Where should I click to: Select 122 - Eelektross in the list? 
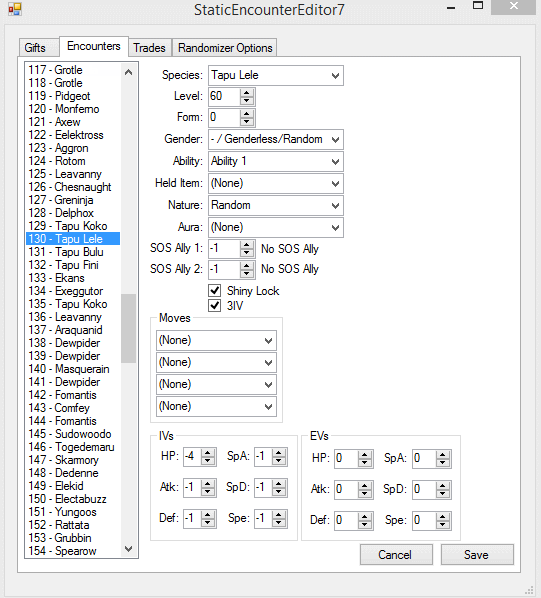click(x=73, y=135)
